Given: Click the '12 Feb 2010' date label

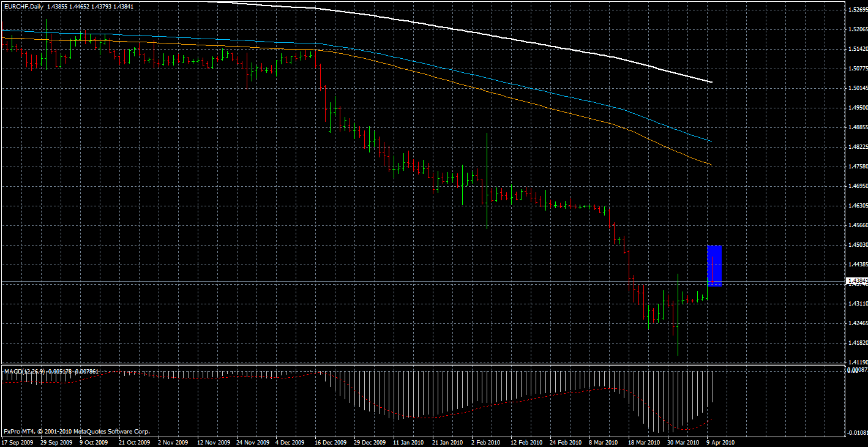Looking at the screenshot, I should 526,442.
